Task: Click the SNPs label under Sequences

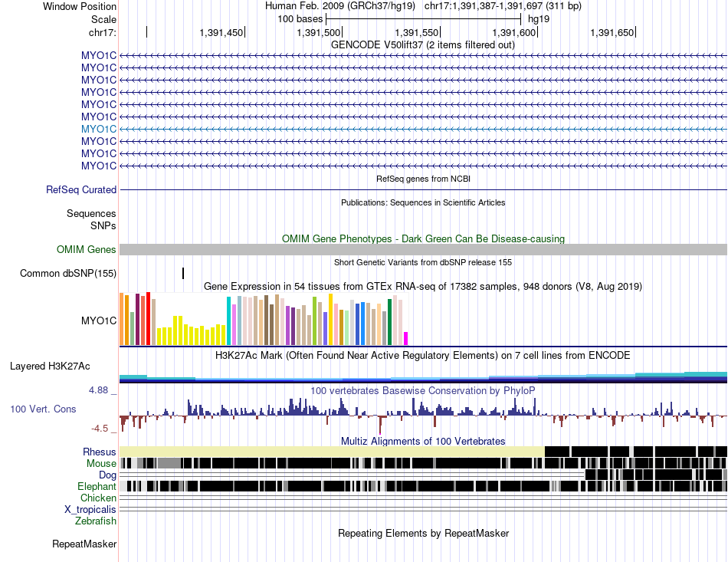Action: 103,225
